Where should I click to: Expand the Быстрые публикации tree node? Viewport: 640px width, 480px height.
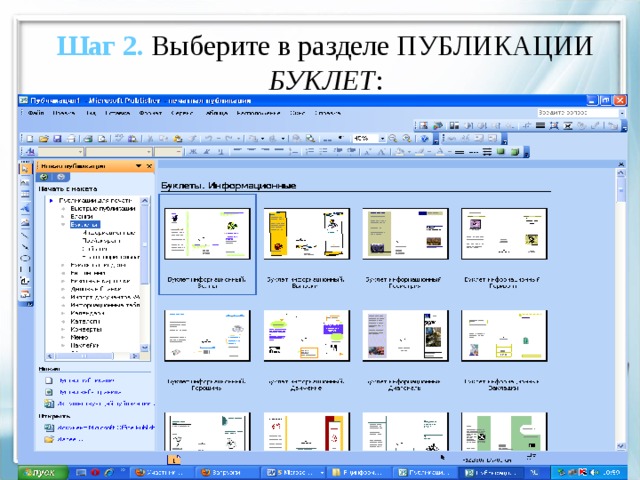coord(63,209)
